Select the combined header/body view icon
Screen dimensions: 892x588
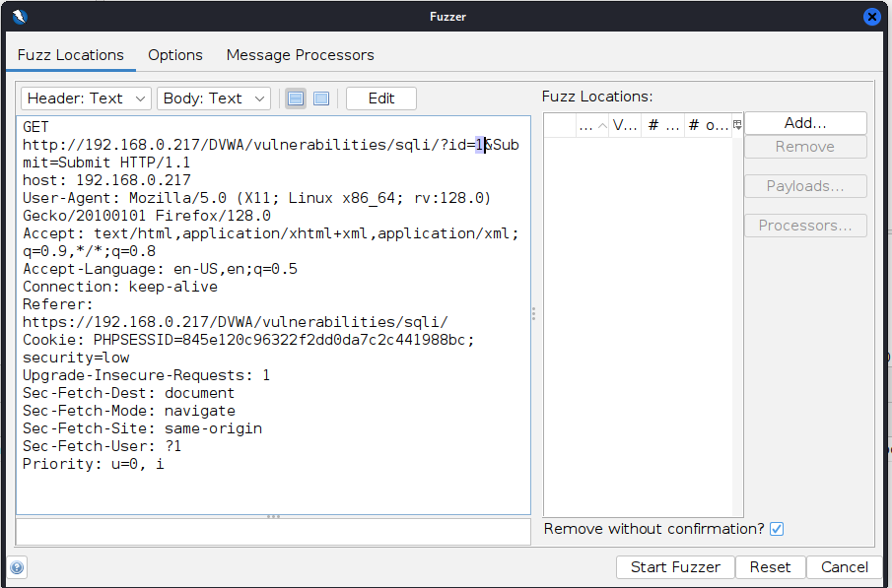coord(321,98)
